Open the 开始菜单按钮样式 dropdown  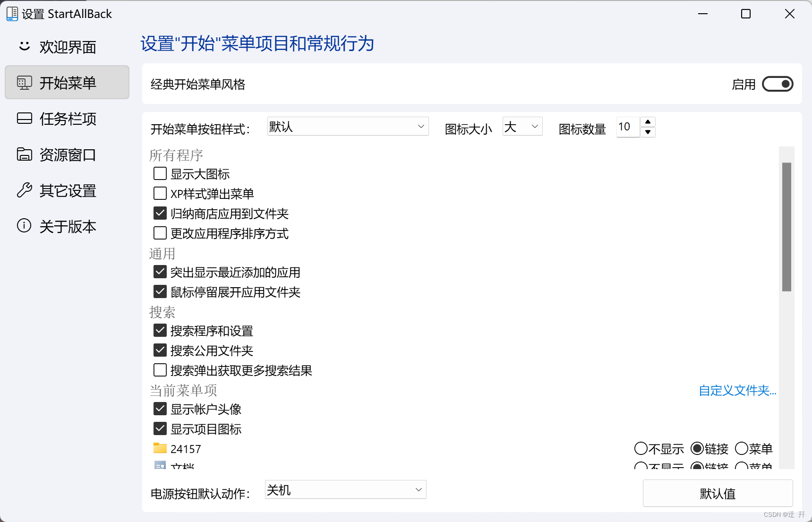(348, 126)
